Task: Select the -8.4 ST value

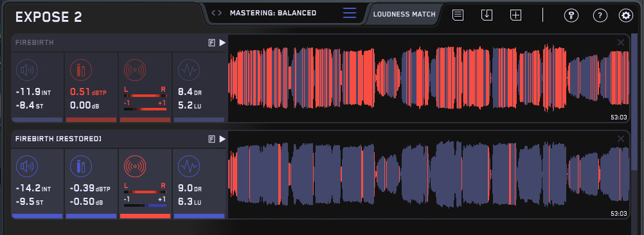Action: 30,106
